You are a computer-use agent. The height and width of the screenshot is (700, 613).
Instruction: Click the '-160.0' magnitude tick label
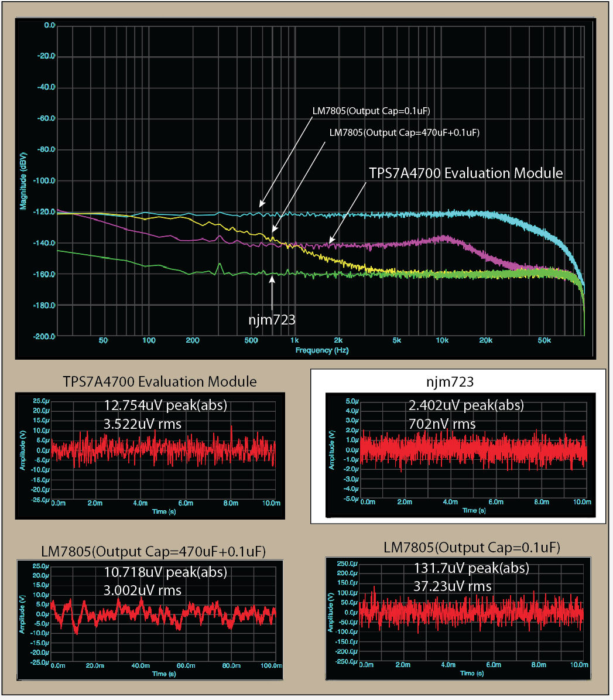[44, 274]
